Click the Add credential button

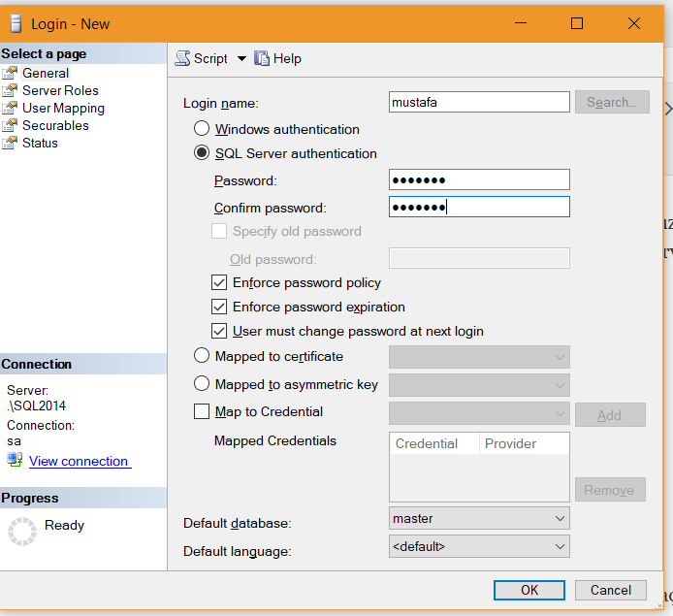[x=610, y=414]
